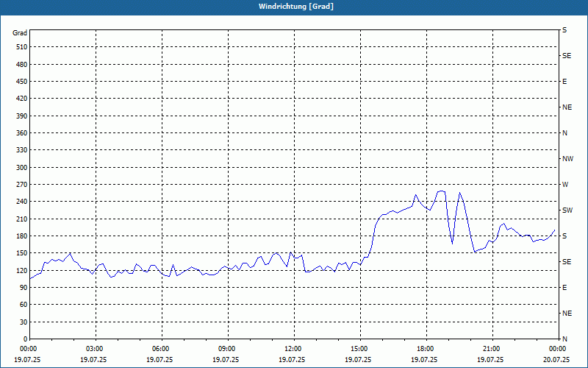The height and width of the screenshot is (368, 588).
Task: Click the right-axis E label level with 450
Action: pyautogui.click(x=564, y=82)
